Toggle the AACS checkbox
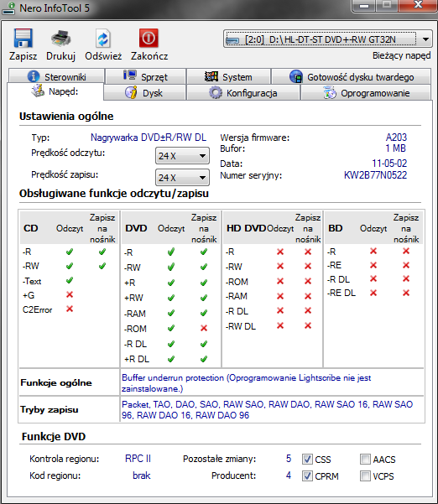The image size is (438, 504). (365, 459)
